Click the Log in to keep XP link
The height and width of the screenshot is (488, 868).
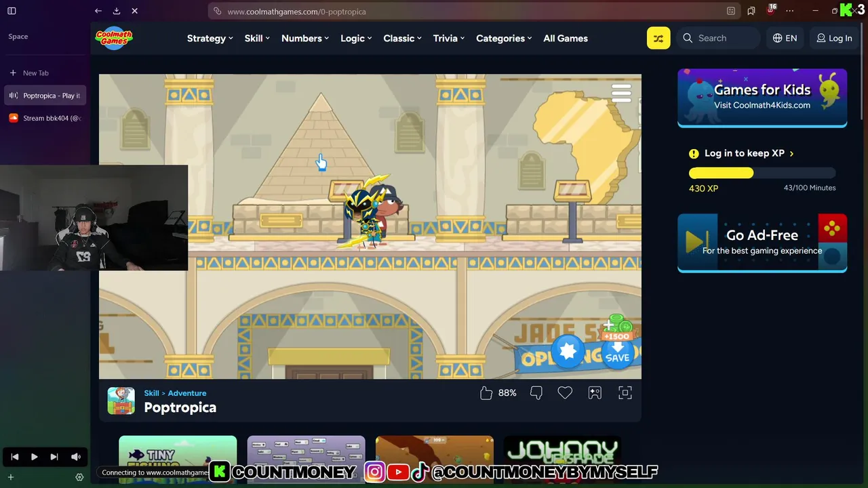[749, 153]
